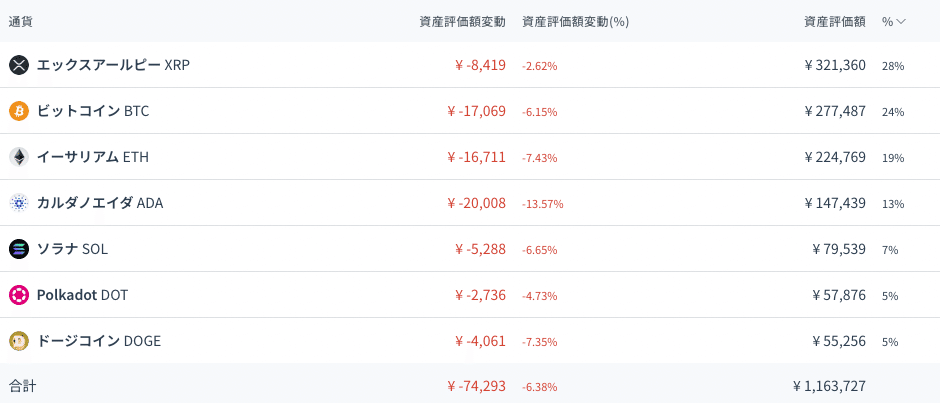940x403 pixels.
Task: Click the 通貨 column header
Action: point(21,21)
